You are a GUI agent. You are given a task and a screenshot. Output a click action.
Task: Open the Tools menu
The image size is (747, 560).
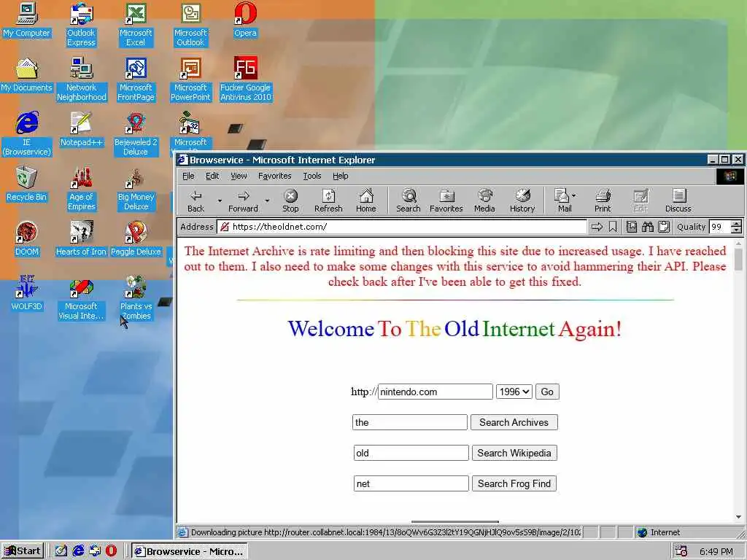(x=312, y=176)
